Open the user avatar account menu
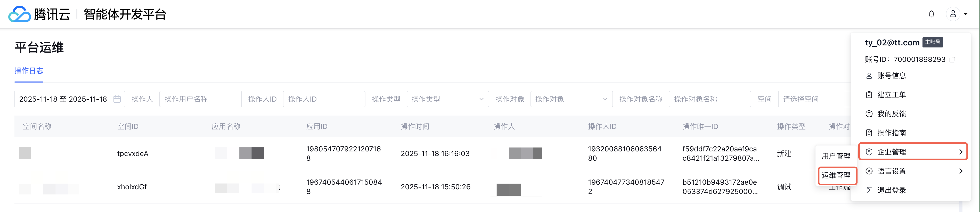 pyautogui.click(x=953, y=14)
